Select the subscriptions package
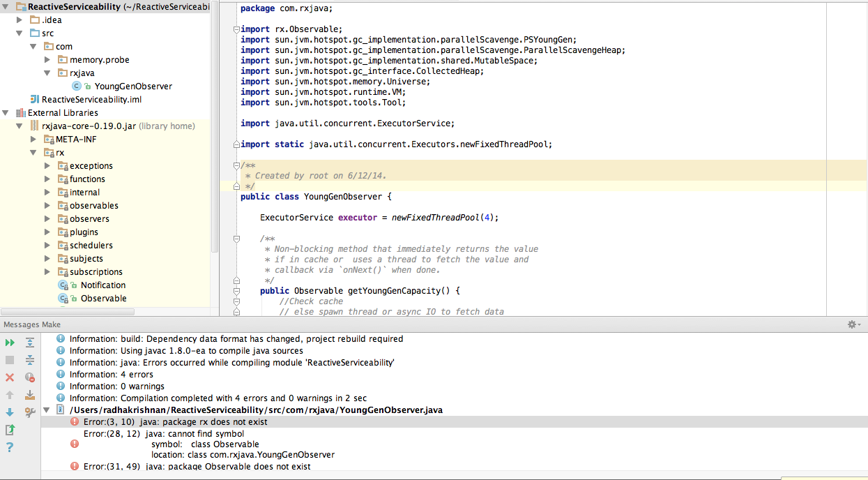Screen dimensions: 868x480 click(96, 272)
